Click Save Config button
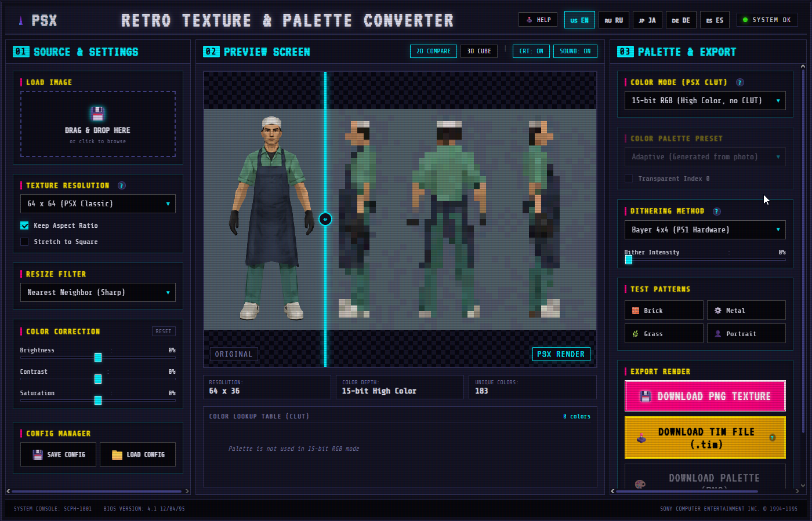Image resolution: width=812 pixels, height=521 pixels. coord(59,455)
